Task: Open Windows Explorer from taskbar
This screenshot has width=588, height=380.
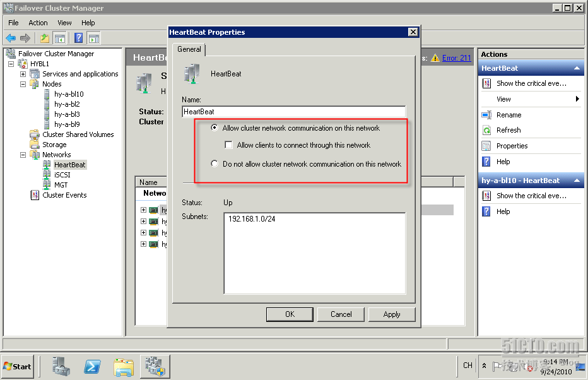Action: coord(124,367)
